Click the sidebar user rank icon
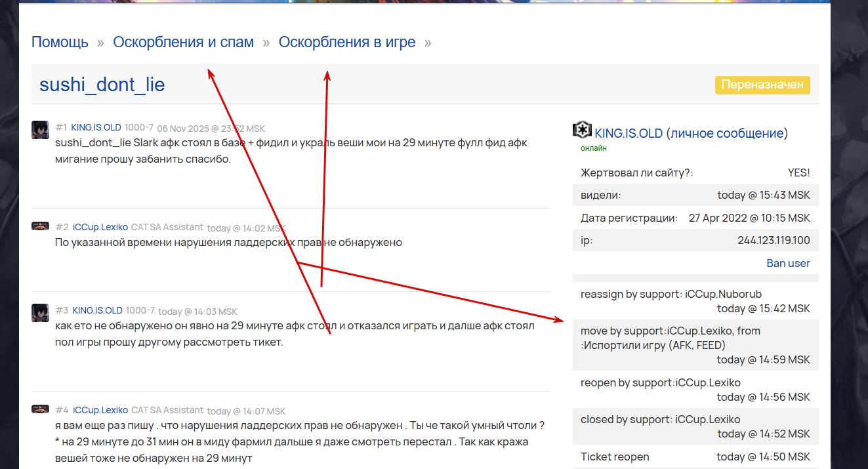Screen dimensions: 868x469 click(583, 130)
